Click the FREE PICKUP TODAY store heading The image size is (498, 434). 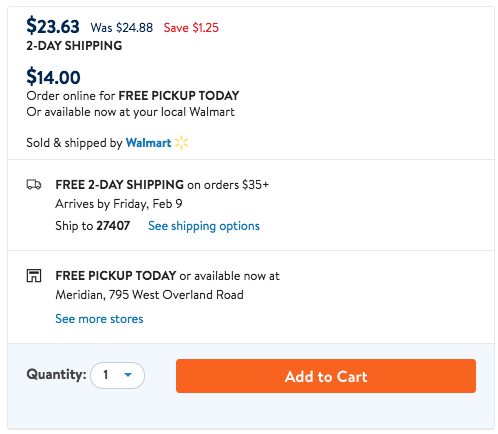[116, 276]
